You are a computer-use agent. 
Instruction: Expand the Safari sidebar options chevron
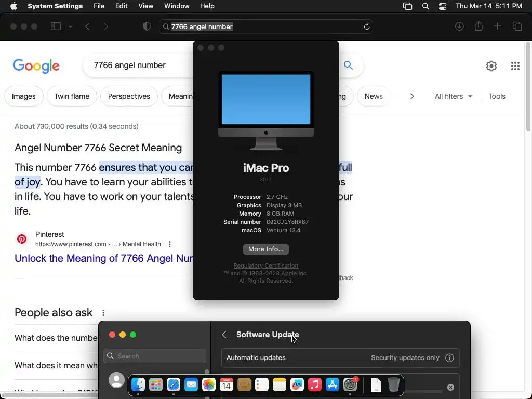pyautogui.click(x=71, y=26)
